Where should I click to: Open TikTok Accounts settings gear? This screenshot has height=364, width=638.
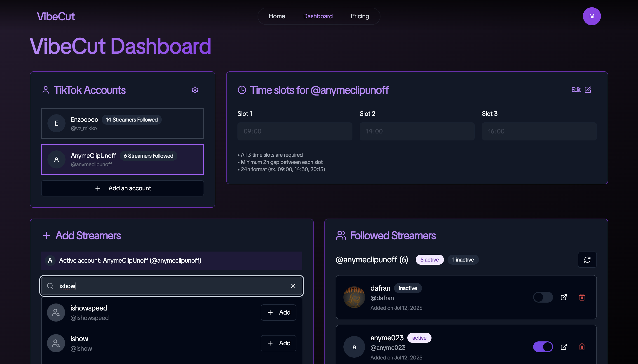coord(195,90)
